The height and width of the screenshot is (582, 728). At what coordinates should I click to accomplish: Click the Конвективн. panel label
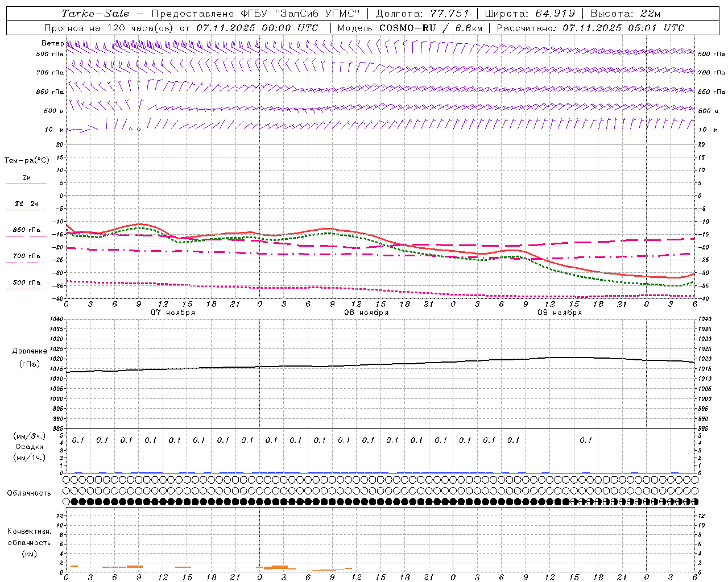[29, 531]
